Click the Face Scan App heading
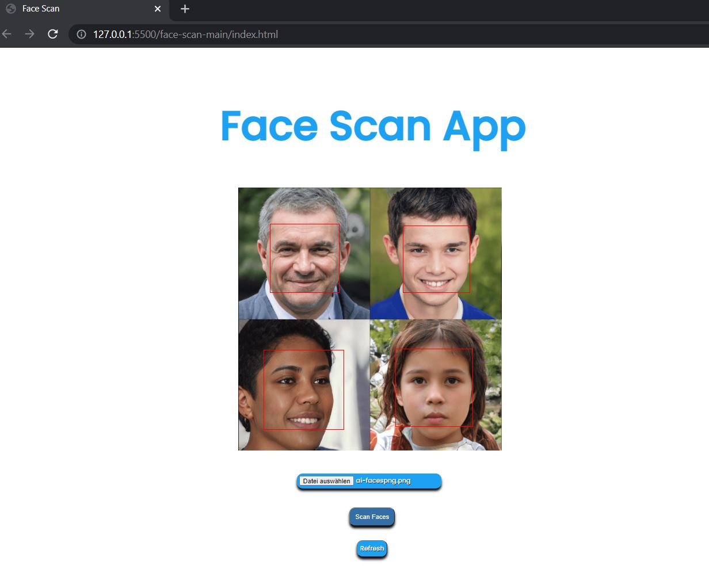 click(372, 127)
